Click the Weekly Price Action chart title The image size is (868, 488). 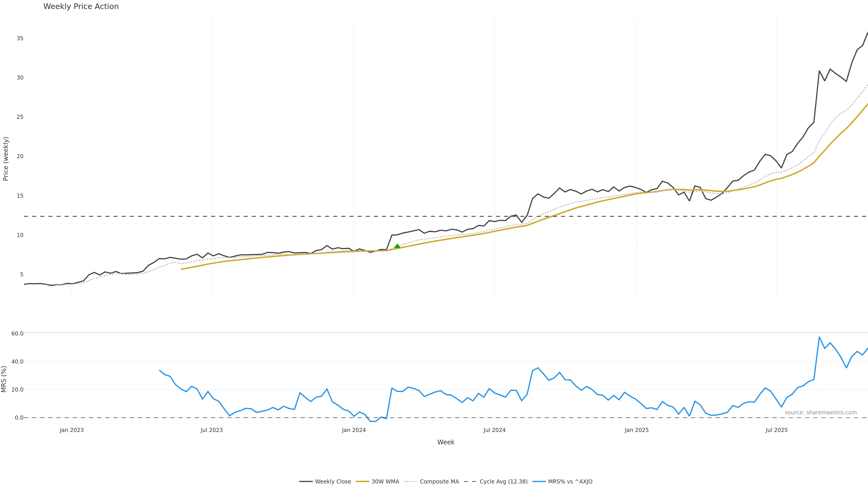[81, 6]
